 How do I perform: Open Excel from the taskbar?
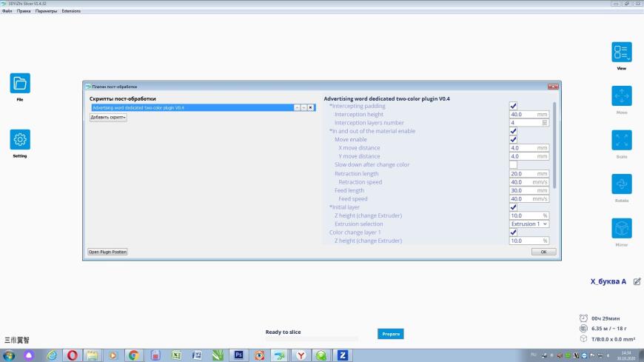[176, 355]
